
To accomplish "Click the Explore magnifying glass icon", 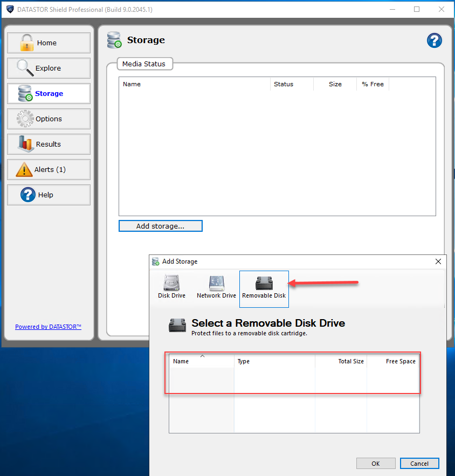I will click(25, 67).
